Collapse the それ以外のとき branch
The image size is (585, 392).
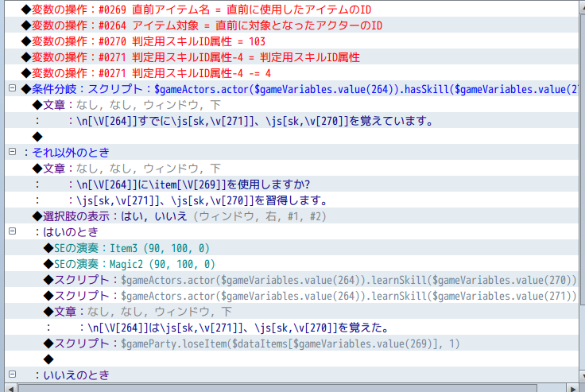(x=12, y=152)
